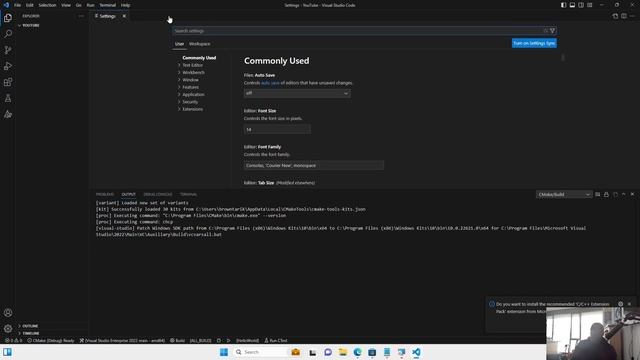Open the Extensions view
640x360 pixels.
pyautogui.click(x=8, y=82)
